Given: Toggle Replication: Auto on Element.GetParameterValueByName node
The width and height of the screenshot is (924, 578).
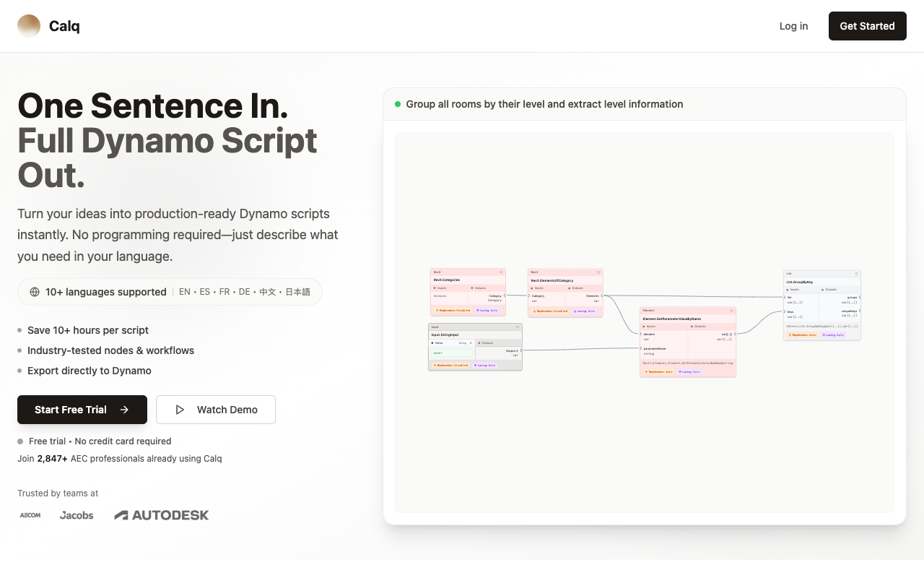Looking at the screenshot, I should 658,371.
